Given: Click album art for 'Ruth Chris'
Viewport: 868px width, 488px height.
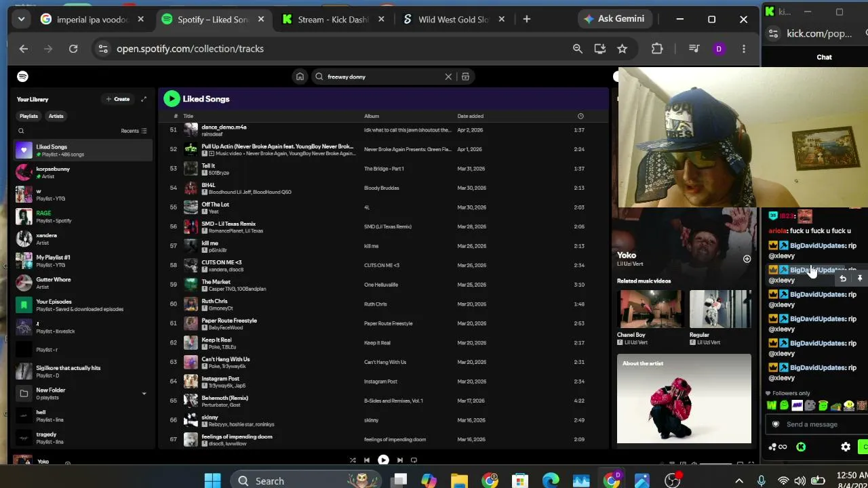Looking at the screenshot, I should (191, 304).
